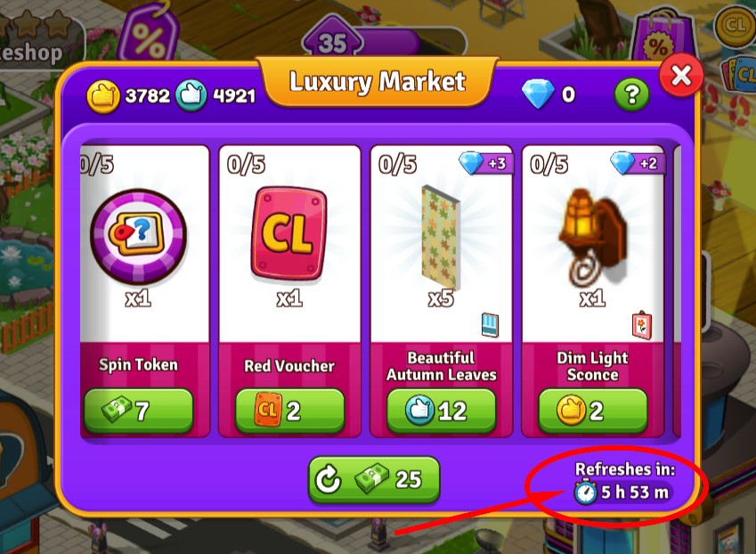Click the teal thumbs-up likes coin
This screenshot has height=554, width=756.
tap(191, 95)
